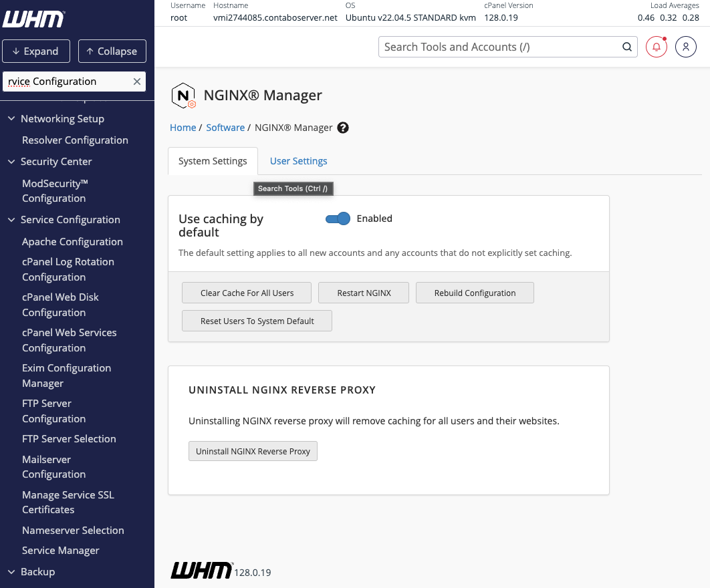710x588 pixels.
Task: Open Apache Configuration in sidebar
Action: coord(72,242)
